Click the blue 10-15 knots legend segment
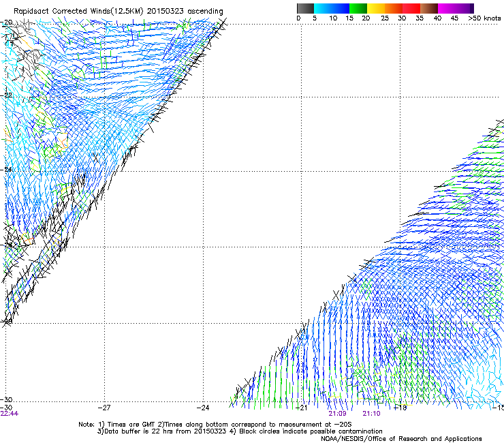 [341, 8]
